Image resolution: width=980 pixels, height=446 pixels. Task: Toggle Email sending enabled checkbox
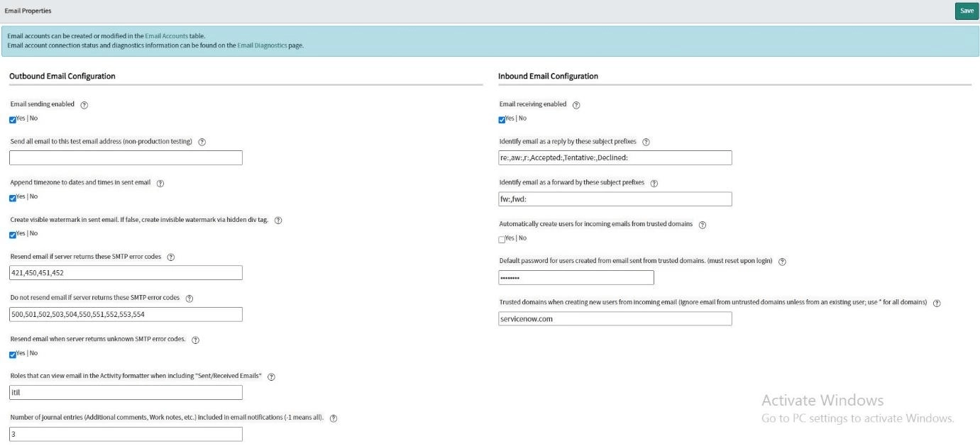pos(13,120)
